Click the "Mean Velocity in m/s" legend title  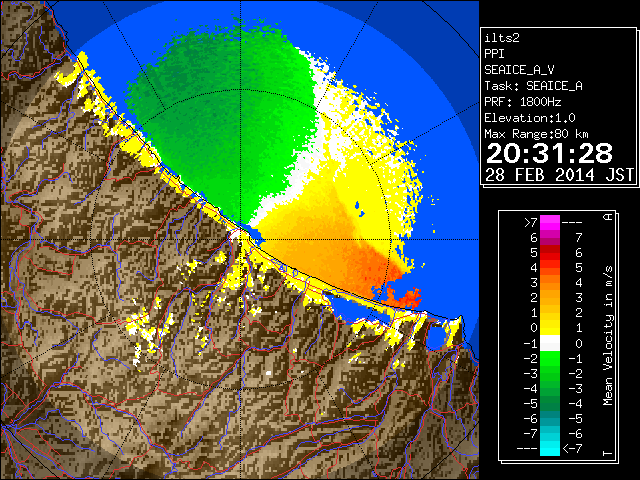point(608,336)
